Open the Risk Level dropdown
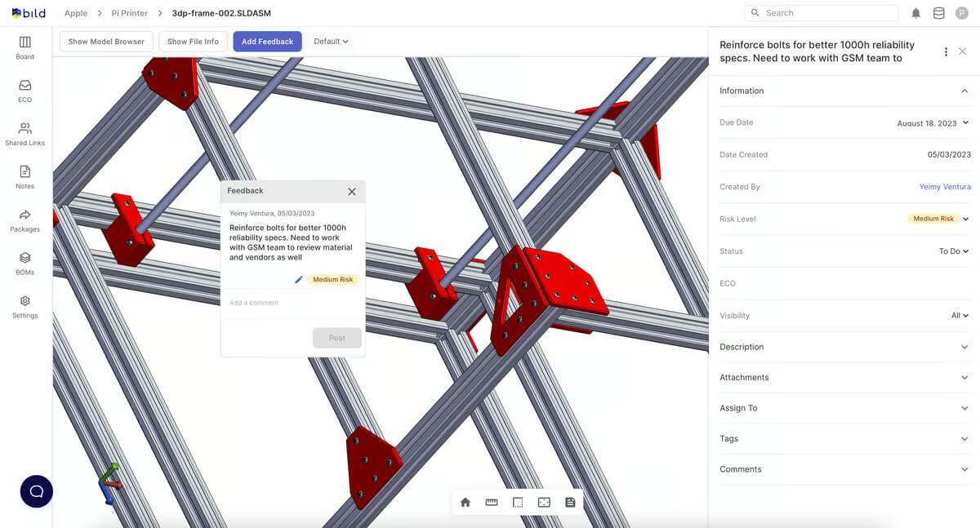Viewport: 980px width, 528px height. click(938, 219)
